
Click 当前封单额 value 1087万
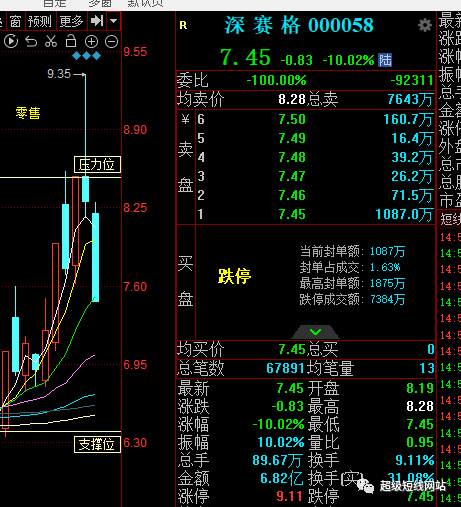pos(387,251)
